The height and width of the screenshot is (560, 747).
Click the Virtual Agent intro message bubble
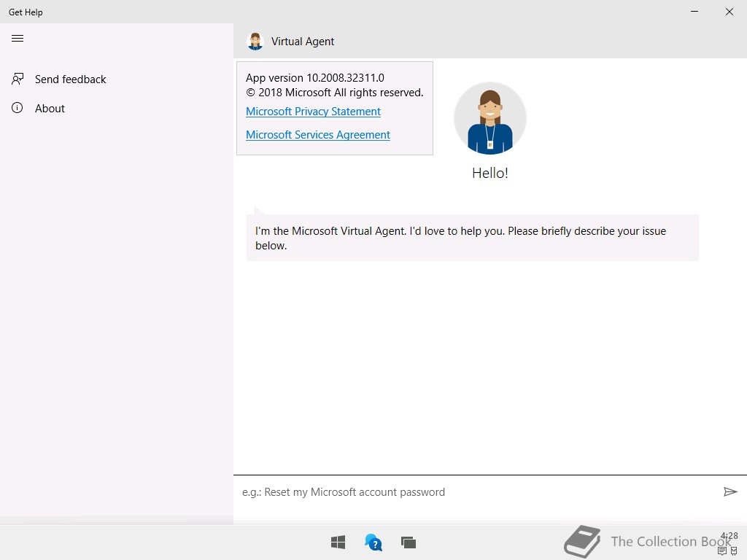pos(472,238)
